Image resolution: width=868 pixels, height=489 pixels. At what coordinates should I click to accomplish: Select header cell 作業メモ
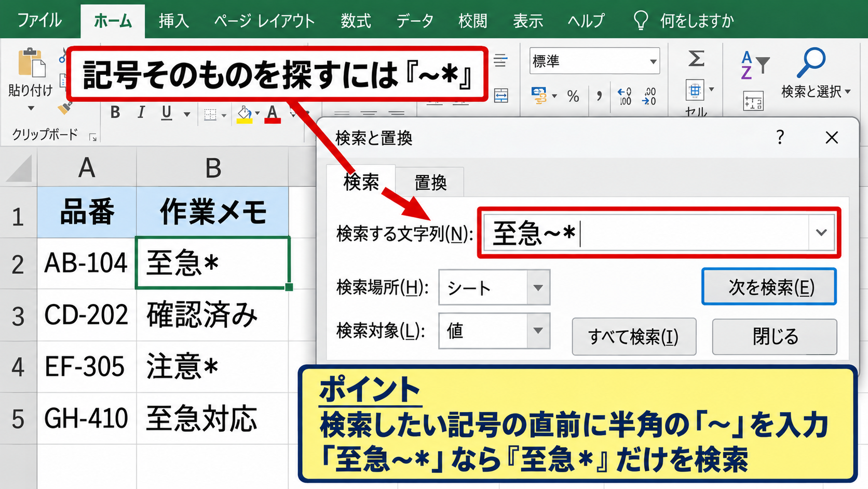click(212, 212)
